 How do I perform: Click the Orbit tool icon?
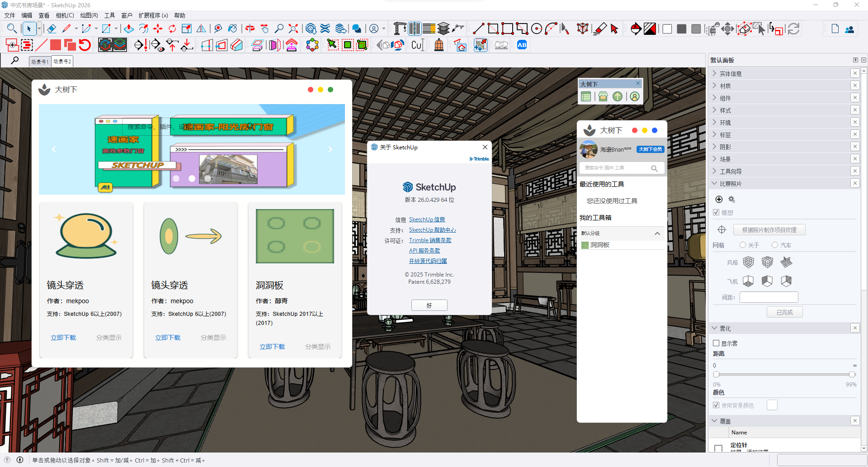250,29
